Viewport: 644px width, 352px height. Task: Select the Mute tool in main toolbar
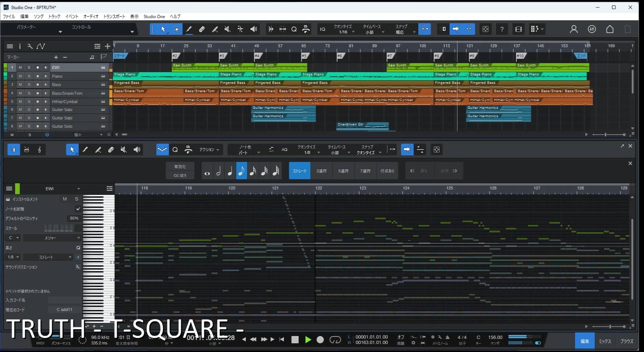[227, 29]
